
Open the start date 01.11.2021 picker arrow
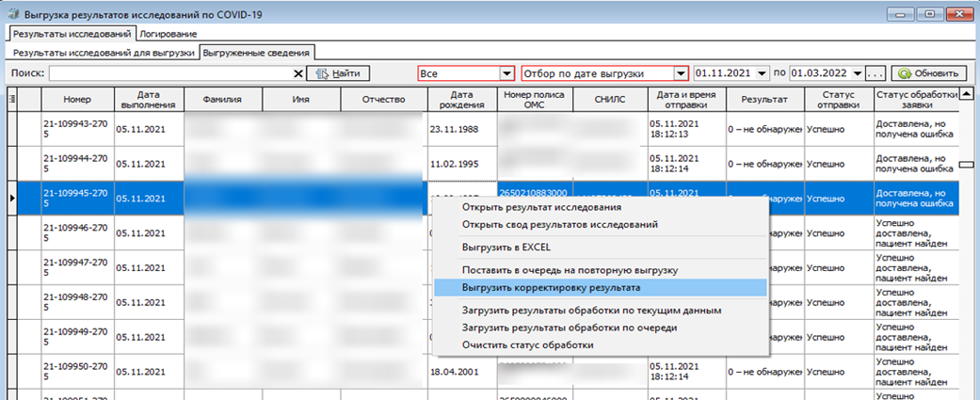pyautogui.click(x=762, y=73)
